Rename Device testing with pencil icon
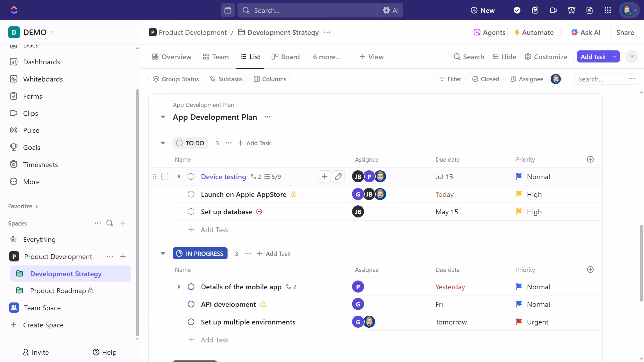 click(x=339, y=176)
